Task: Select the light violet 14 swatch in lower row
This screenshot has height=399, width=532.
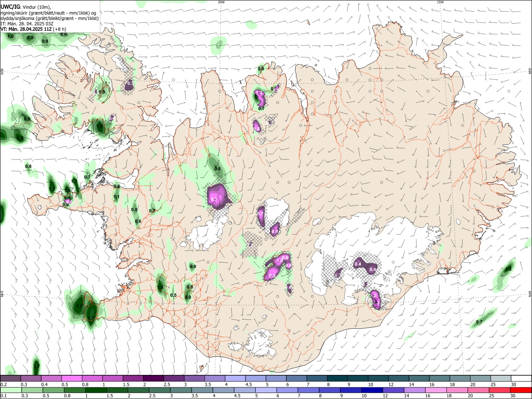Action: 415,390
